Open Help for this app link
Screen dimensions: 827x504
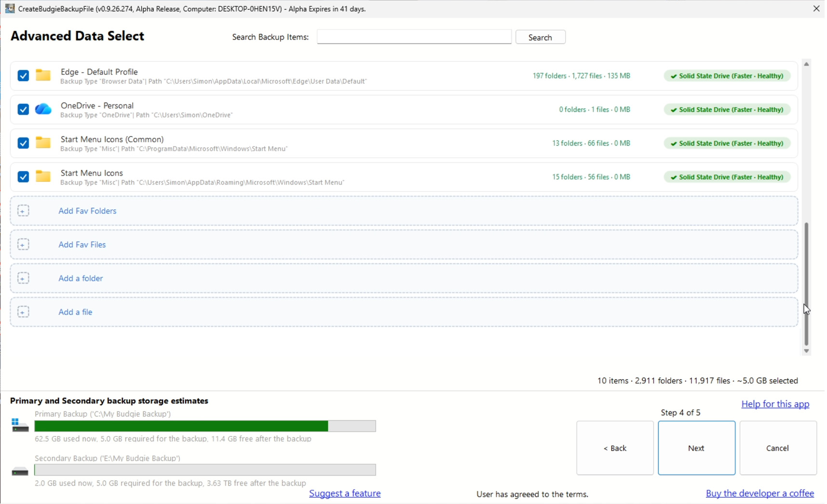click(775, 404)
